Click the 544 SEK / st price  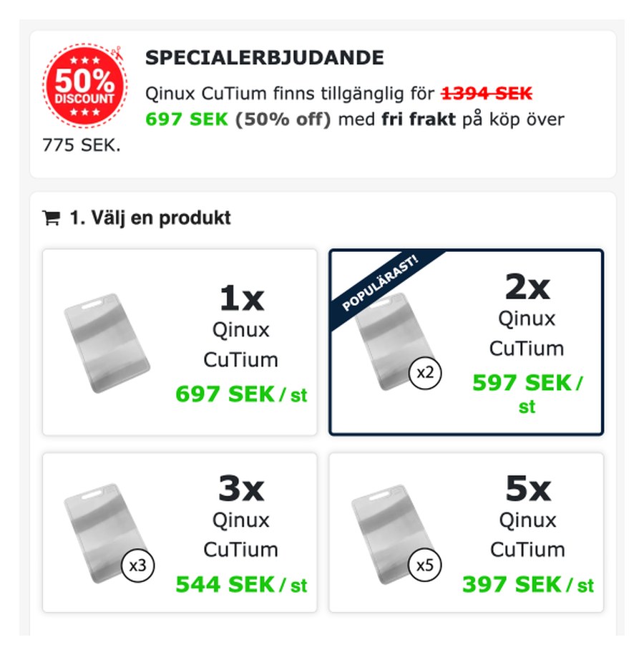(241, 584)
